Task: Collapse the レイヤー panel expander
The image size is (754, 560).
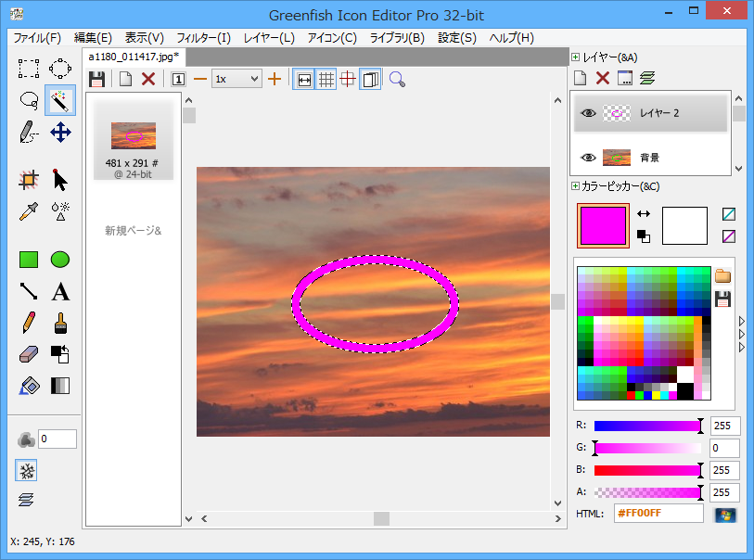Action: tap(576, 57)
